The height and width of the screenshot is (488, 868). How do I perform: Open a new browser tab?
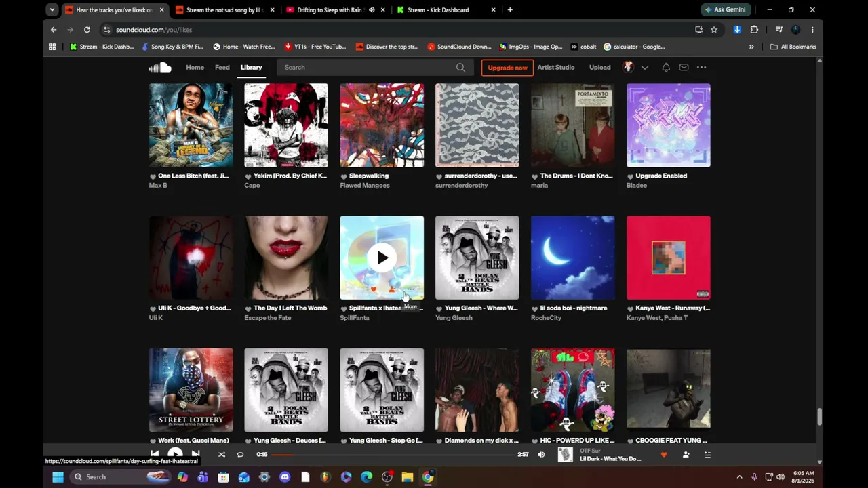click(510, 10)
